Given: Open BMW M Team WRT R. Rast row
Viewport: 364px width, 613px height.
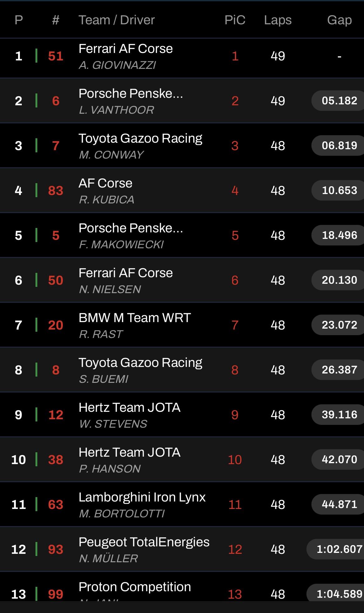Looking at the screenshot, I should point(182,325).
